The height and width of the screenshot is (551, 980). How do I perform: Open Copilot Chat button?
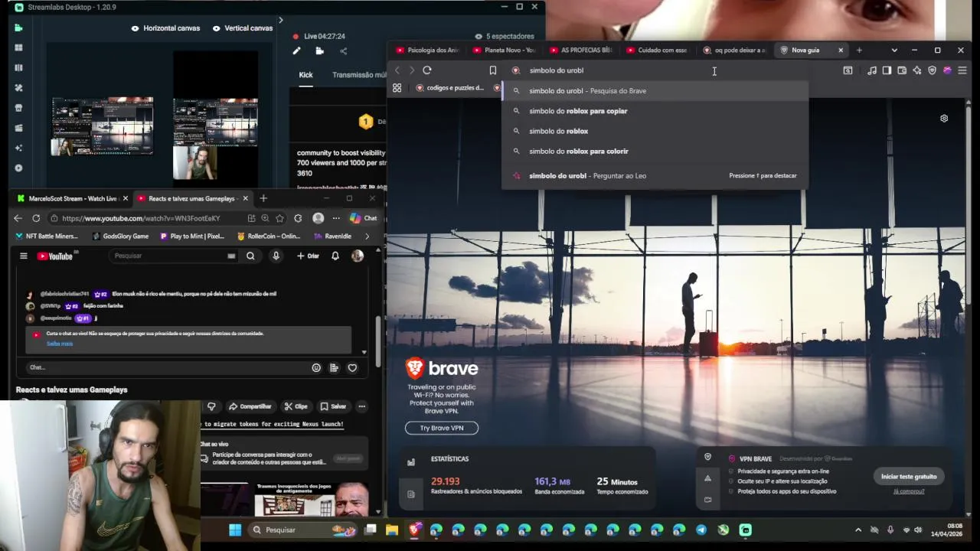pyautogui.click(x=363, y=218)
